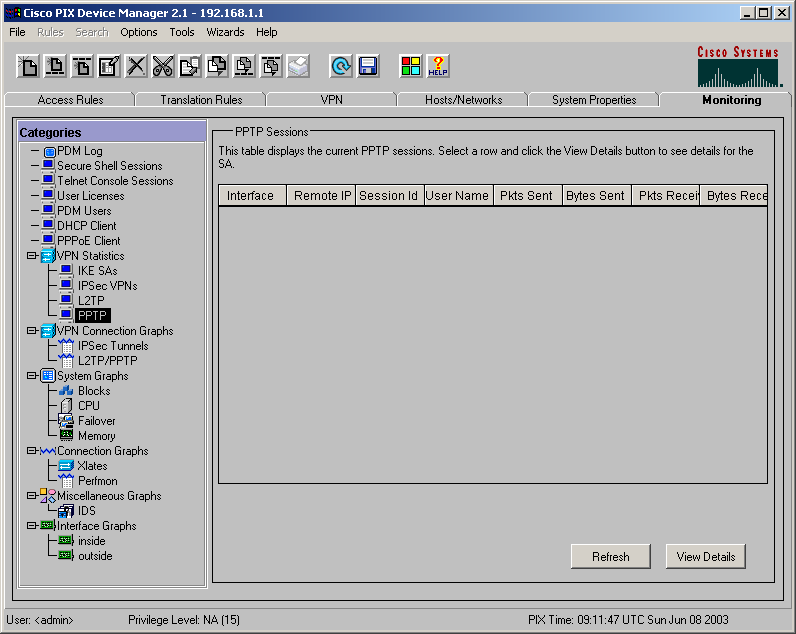Click the Blocks graph icon in System Graphs
Viewport: 796px width, 634px height.
(66, 391)
